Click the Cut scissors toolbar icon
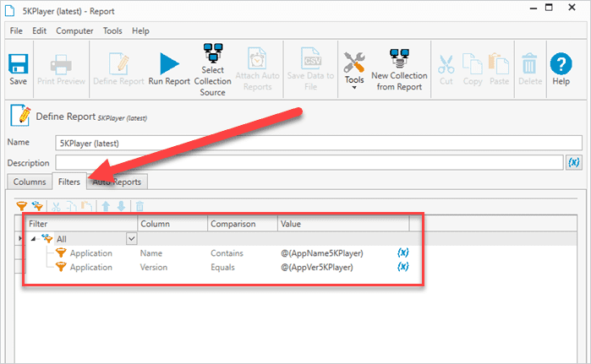Viewport: 591px width, 364px height. [x=446, y=64]
